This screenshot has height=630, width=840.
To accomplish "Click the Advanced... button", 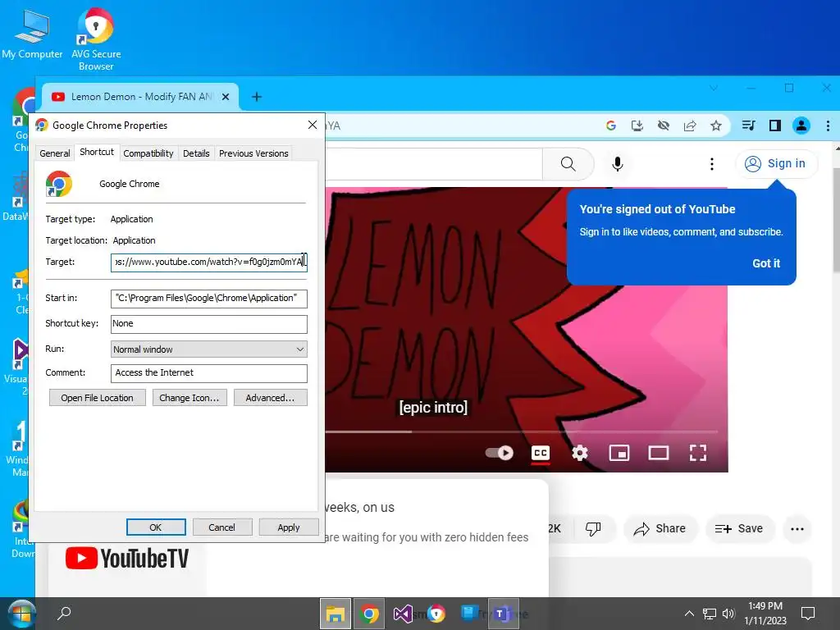I will 270,398.
